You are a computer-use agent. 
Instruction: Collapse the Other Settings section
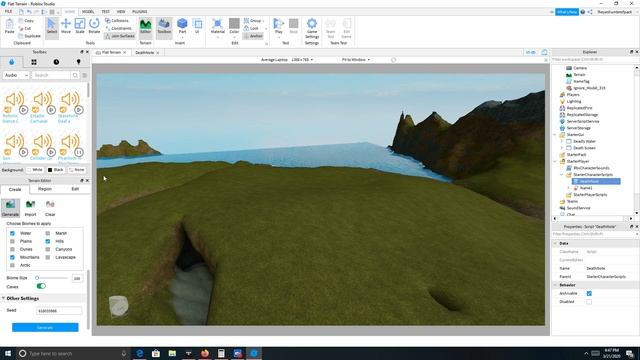coord(3,298)
